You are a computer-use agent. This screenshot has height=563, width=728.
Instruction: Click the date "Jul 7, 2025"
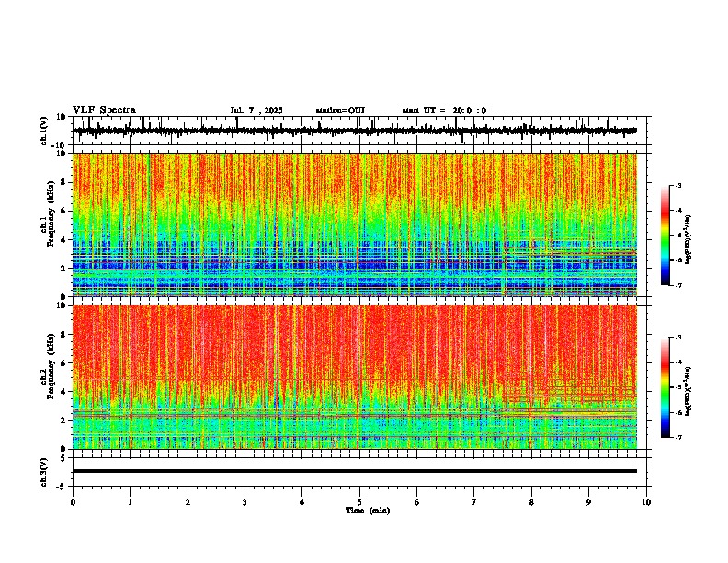[256, 110]
